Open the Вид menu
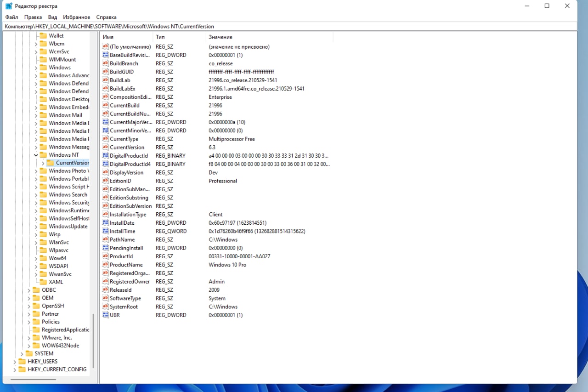The image size is (588, 392). point(52,17)
